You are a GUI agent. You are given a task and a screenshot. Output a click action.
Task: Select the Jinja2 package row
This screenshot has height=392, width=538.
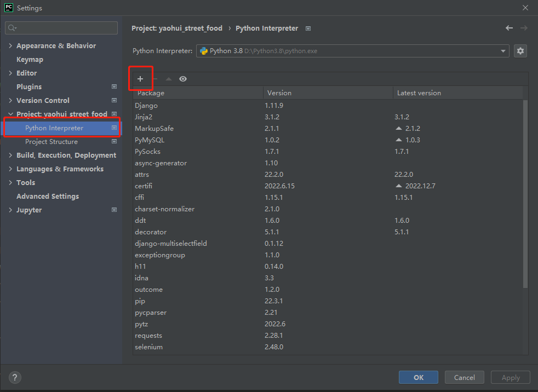click(x=328, y=117)
